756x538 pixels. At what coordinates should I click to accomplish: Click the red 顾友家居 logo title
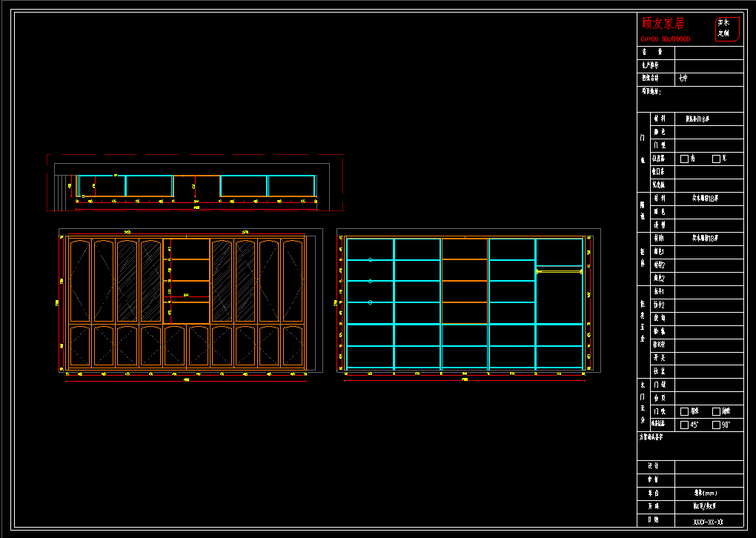(663, 24)
